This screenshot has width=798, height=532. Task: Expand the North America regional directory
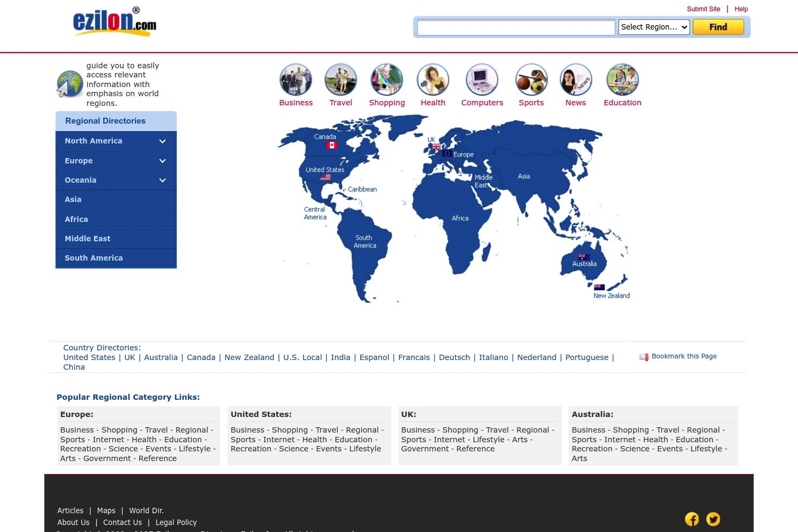coord(116,141)
